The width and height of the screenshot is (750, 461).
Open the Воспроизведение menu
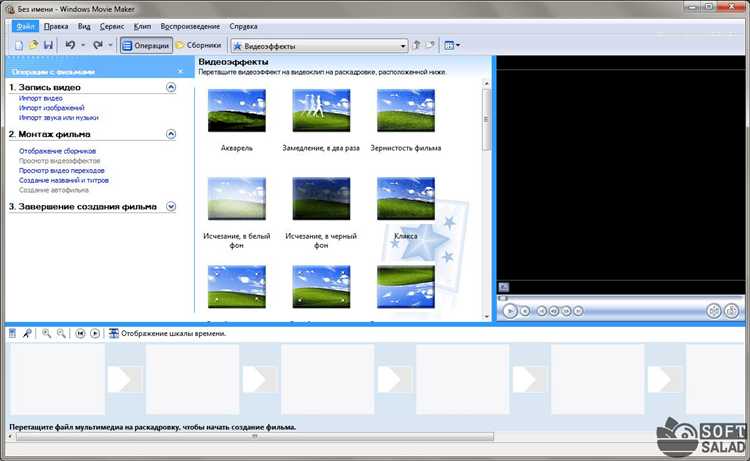pyautogui.click(x=190, y=26)
